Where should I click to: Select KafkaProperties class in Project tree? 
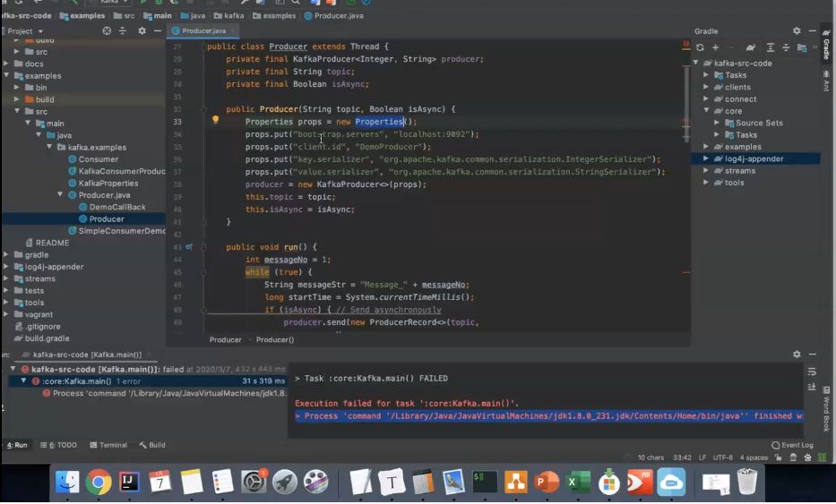[x=108, y=184]
